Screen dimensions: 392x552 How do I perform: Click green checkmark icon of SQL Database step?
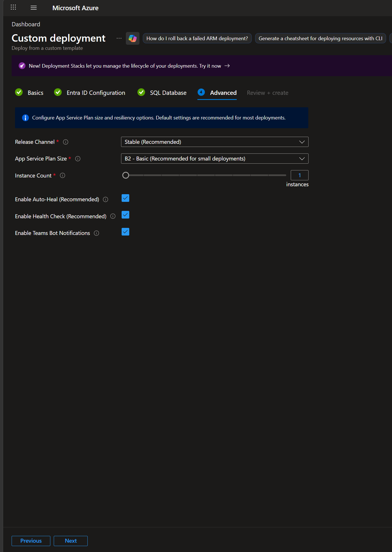pyautogui.click(x=141, y=92)
